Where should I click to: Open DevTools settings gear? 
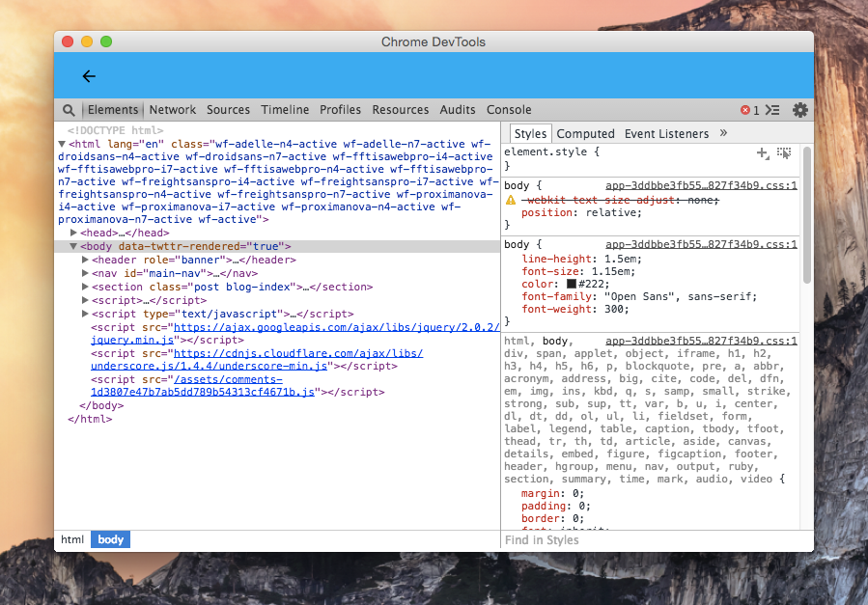(799, 110)
